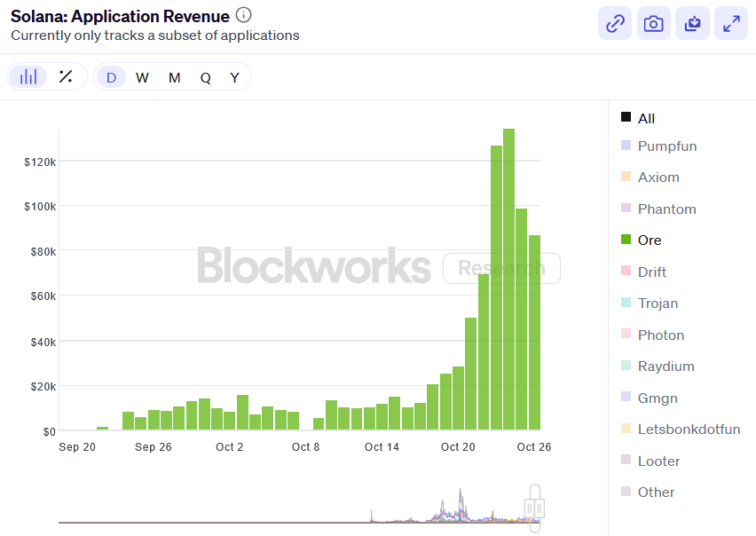This screenshot has width=756, height=536.
Task: Click the $20k y-axis label
Action: pos(43,387)
